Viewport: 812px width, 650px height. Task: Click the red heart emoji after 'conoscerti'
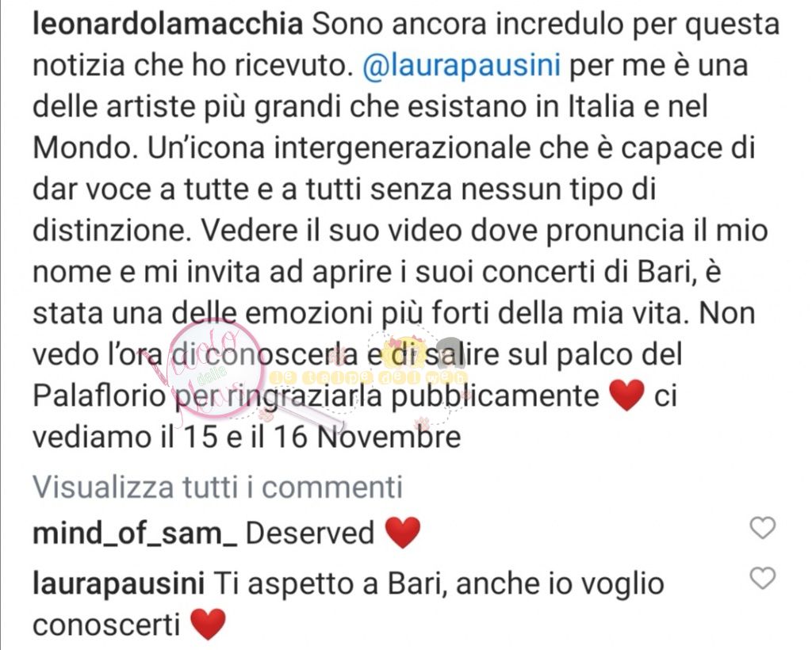tap(209, 624)
